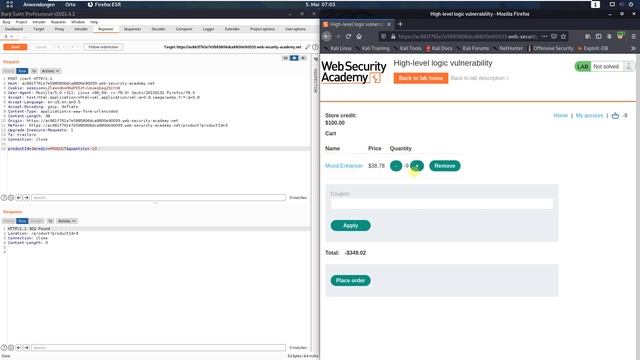Click the orange Send button
This screenshot has height=360, width=640.
click(15, 47)
